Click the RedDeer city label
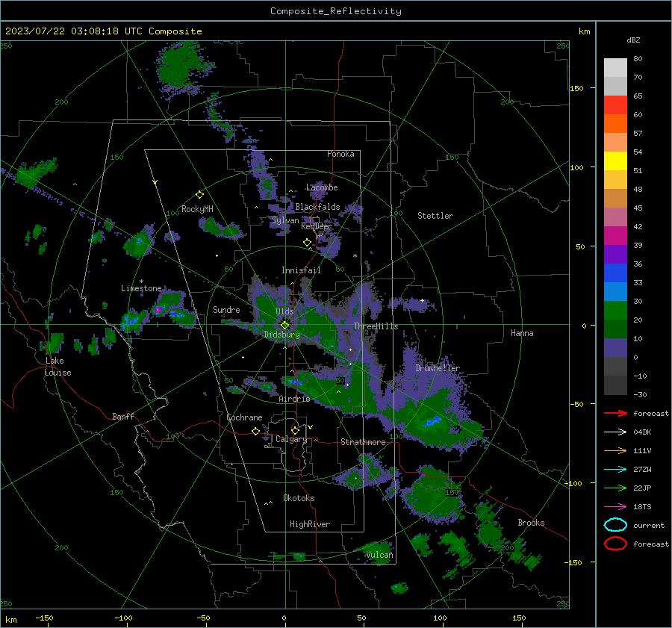The width and height of the screenshot is (672, 628). pyautogui.click(x=317, y=226)
